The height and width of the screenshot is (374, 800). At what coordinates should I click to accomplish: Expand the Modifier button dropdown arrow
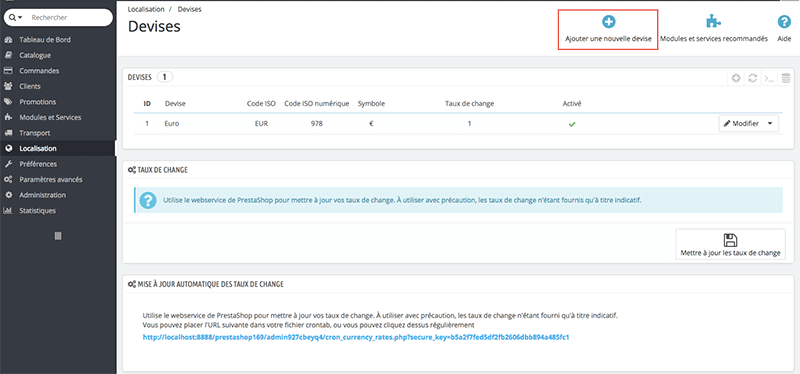pos(769,123)
